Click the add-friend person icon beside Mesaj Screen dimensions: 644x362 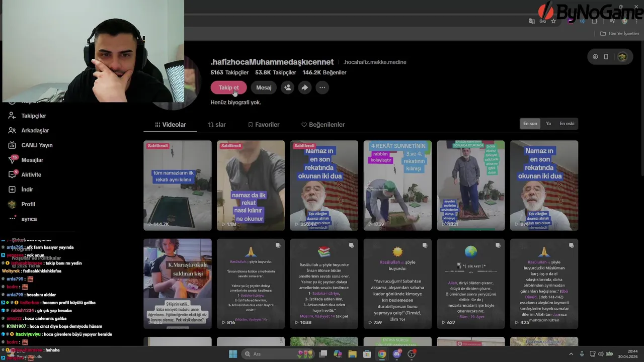(x=287, y=87)
